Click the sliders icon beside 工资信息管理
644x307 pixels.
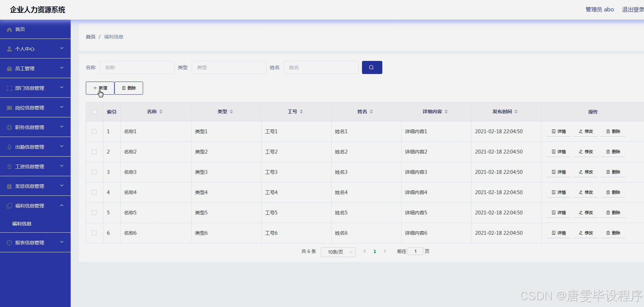point(9,167)
